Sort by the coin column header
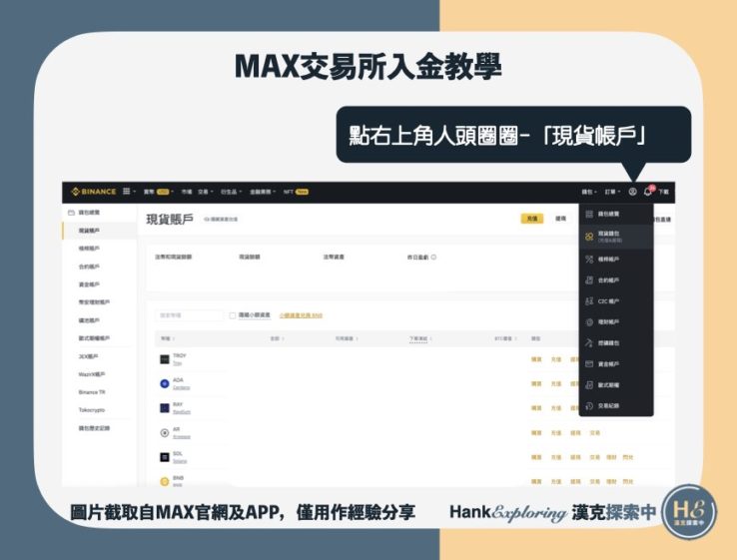737x560 pixels. (x=168, y=338)
